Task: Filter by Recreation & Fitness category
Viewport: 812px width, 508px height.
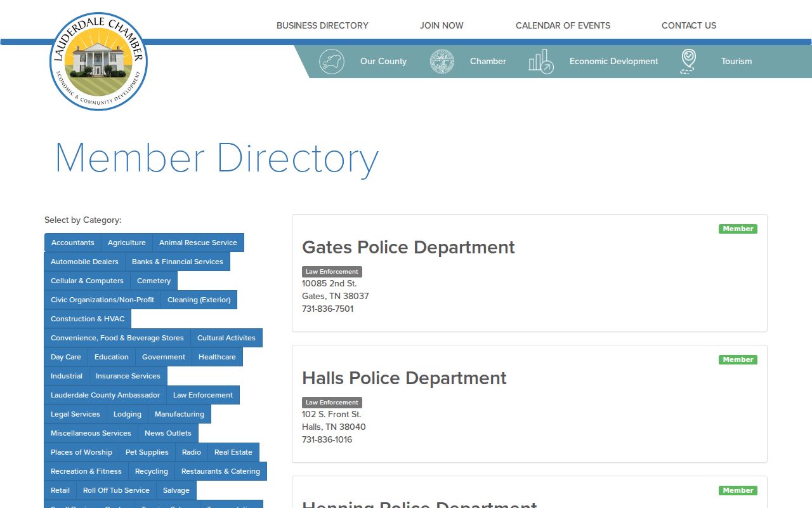Action: (x=86, y=471)
